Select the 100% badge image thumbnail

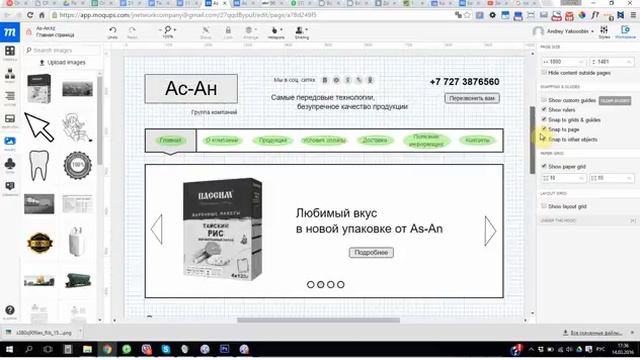click(x=78, y=165)
